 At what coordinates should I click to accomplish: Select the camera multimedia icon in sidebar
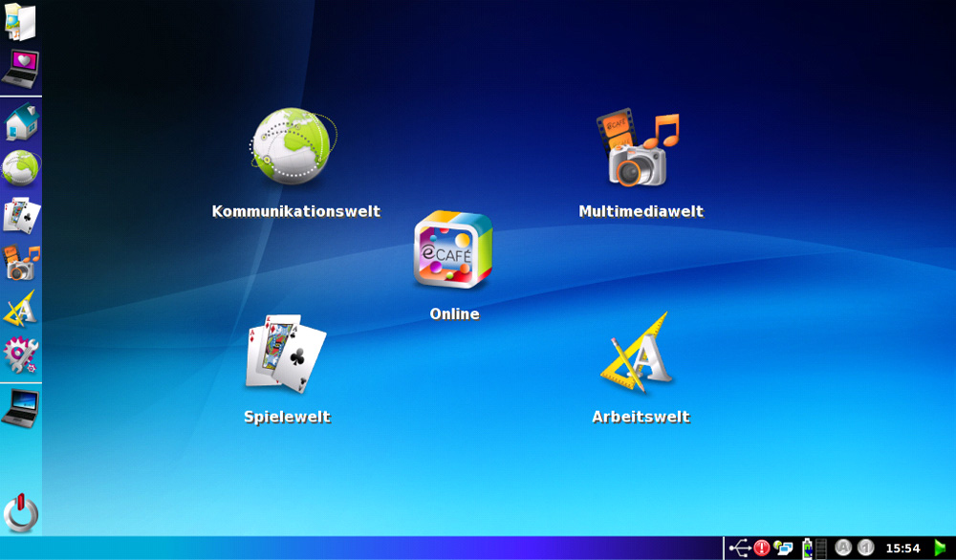coord(21,263)
